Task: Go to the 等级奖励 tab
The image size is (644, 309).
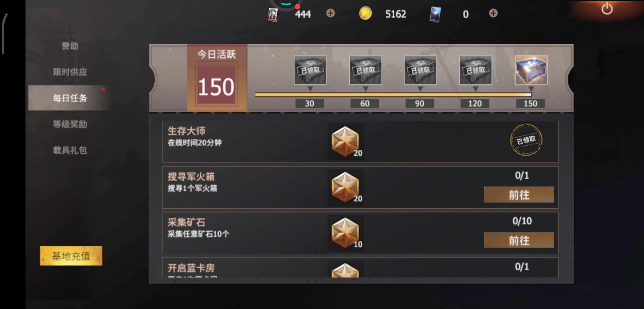Action: point(70,124)
